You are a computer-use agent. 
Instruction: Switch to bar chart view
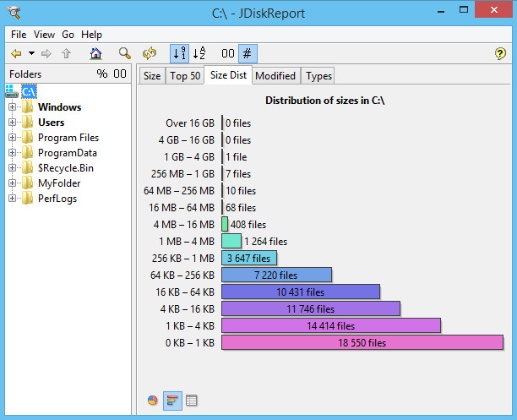click(172, 401)
